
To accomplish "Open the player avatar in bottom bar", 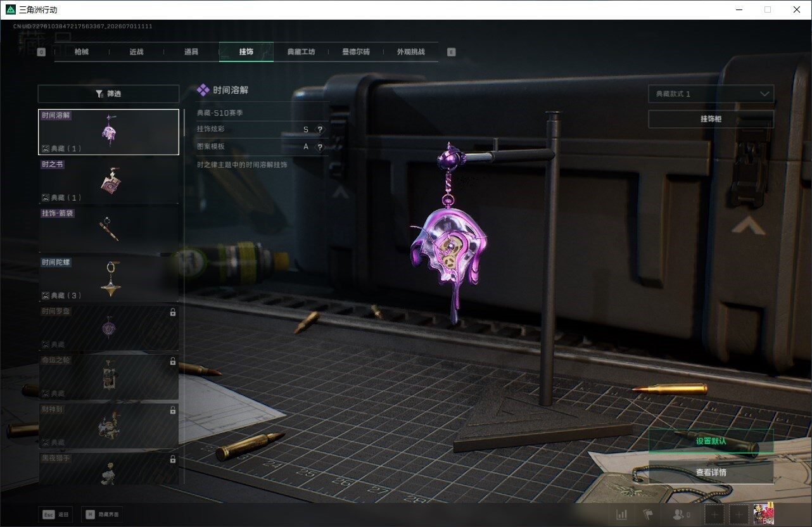I will [764, 514].
